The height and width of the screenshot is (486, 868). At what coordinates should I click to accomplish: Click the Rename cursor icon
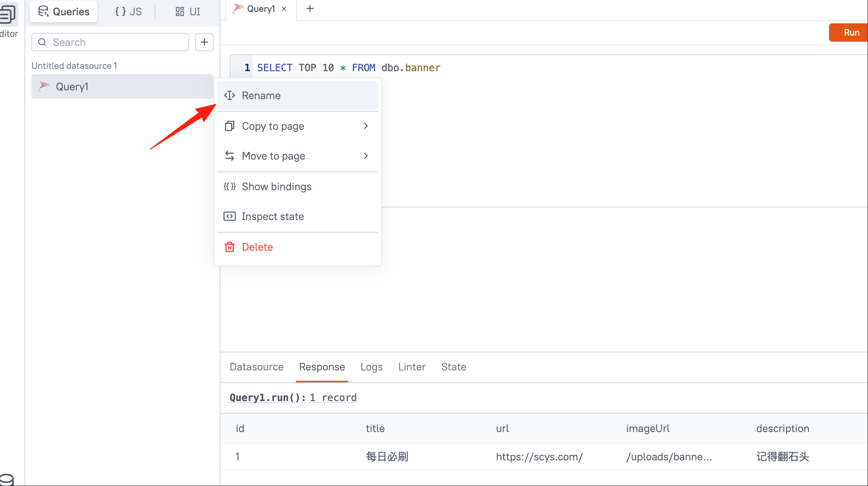pos(230,95)
